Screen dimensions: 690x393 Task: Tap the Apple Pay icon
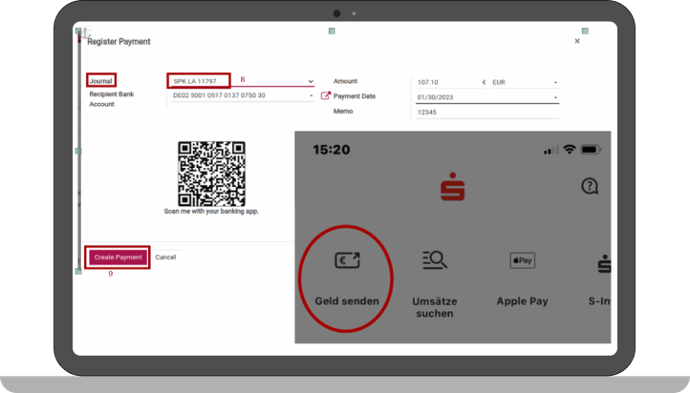click(x=522, y=261)
